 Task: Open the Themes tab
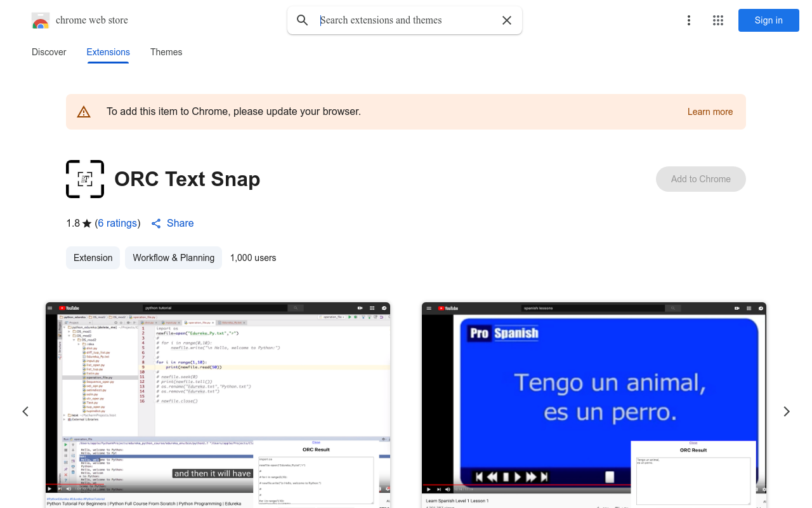[166, 52]
